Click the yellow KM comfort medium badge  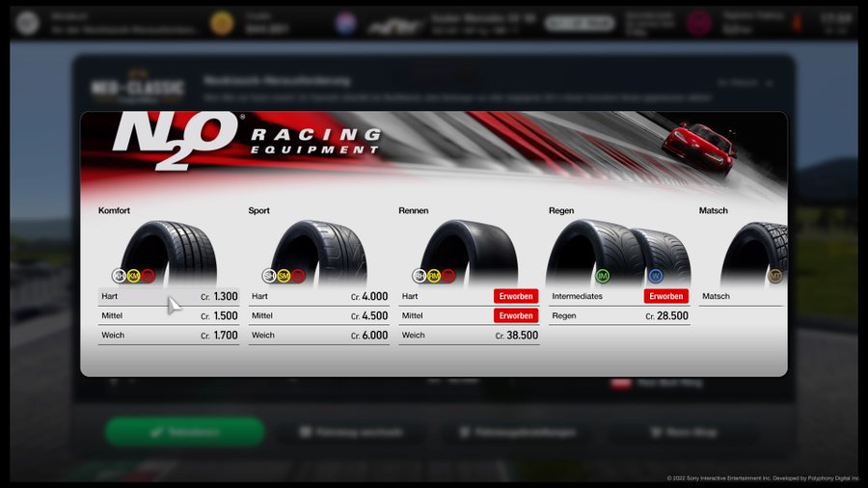[133, 276]
